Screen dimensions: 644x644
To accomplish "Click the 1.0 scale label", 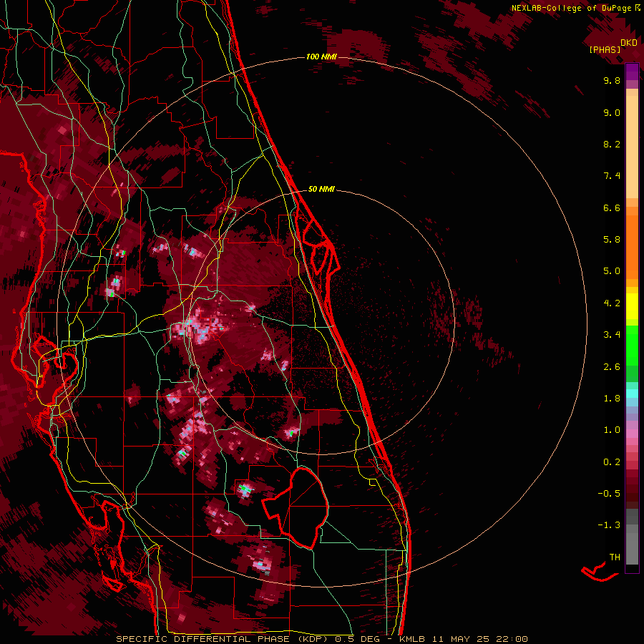I will (x=612, y=430).
